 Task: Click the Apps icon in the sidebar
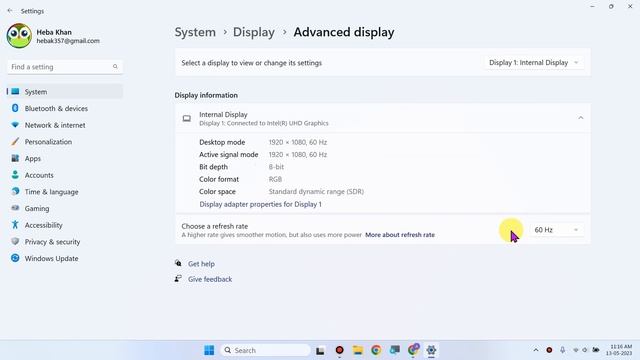click(15, 158)
